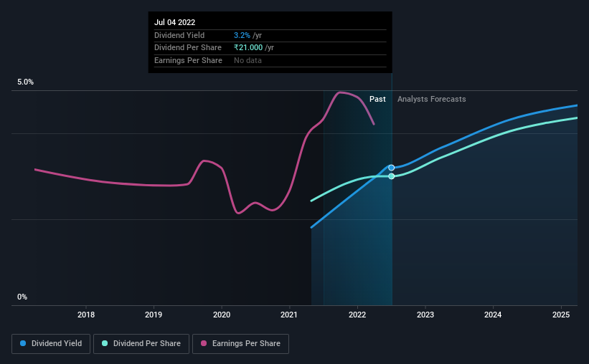Click the Analysts Forecasts label
The height and width of the screenshot is (364, 589).
click(x=432, y=99)
